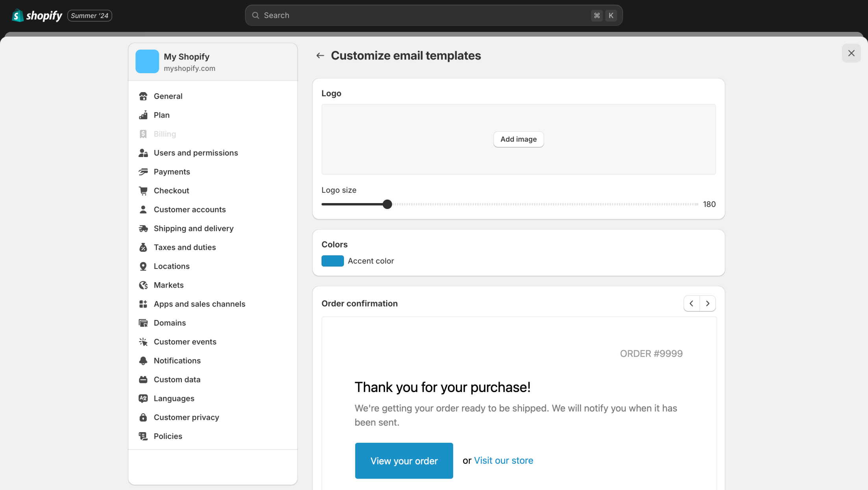The image size is (868, 490).
Task: Show the next email template preview
Action: point(707,303)
